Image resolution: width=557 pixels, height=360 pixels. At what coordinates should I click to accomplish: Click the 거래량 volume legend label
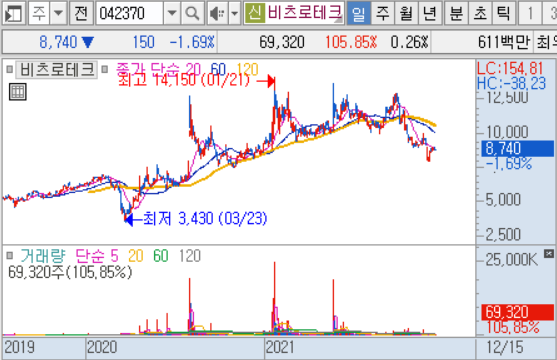(x=43, y=255)
